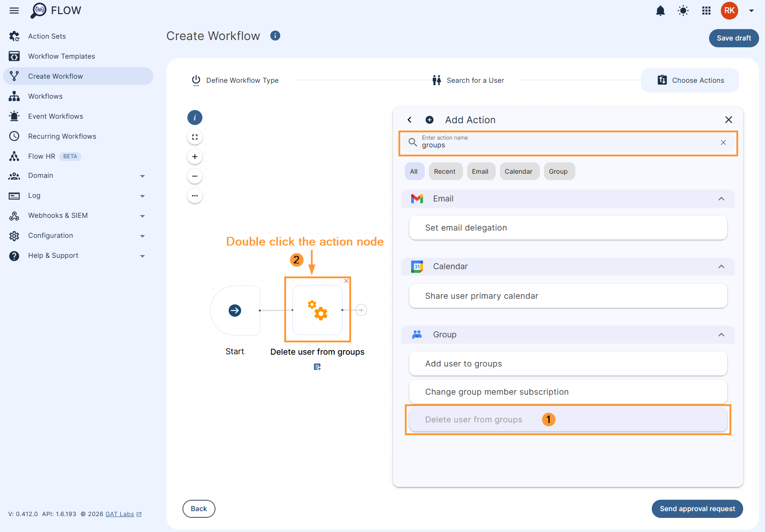
Task: Zoom in on the workflow canvas
Action: coord(195,156)
